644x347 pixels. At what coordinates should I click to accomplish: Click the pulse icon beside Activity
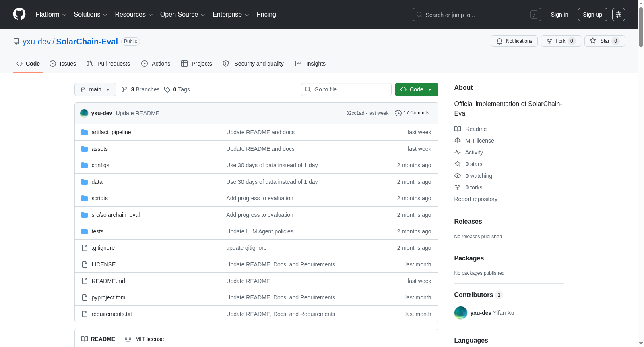coord(458,152)
